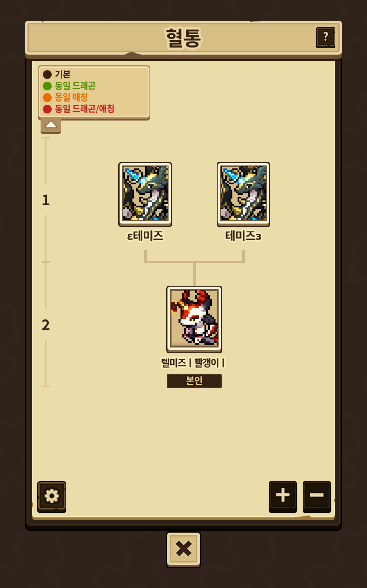This screenshot has width=367, height=588.
Task: Click the 본인 label button
Action: point(194,381)
